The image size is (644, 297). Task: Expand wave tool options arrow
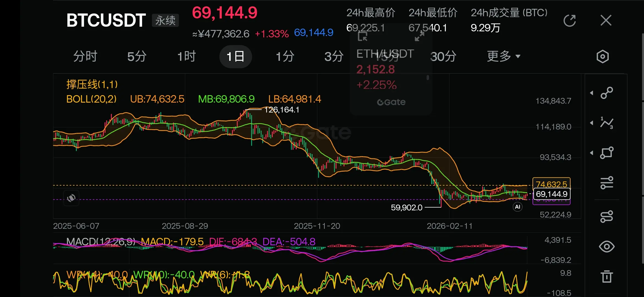[592, 123]
